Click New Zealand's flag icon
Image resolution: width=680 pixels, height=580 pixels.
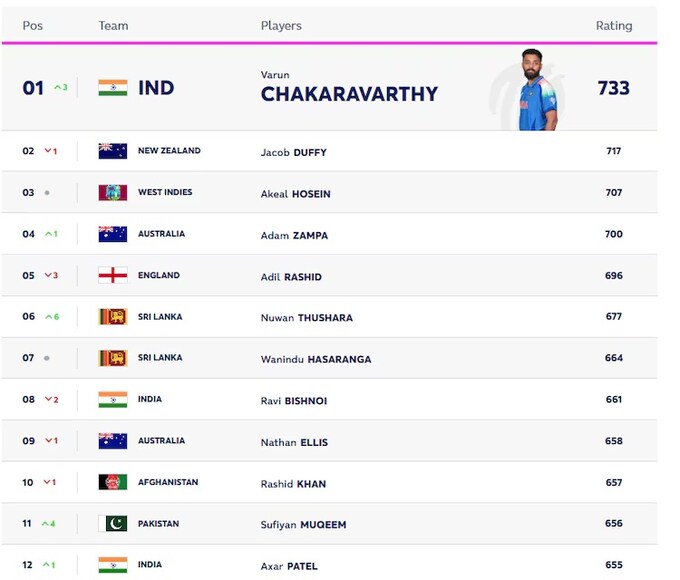[112, 151]
